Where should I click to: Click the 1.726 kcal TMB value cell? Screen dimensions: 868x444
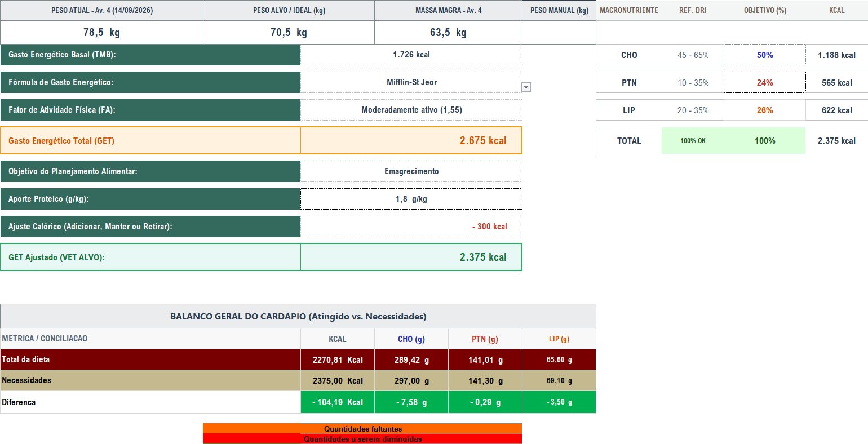point(411,55)
